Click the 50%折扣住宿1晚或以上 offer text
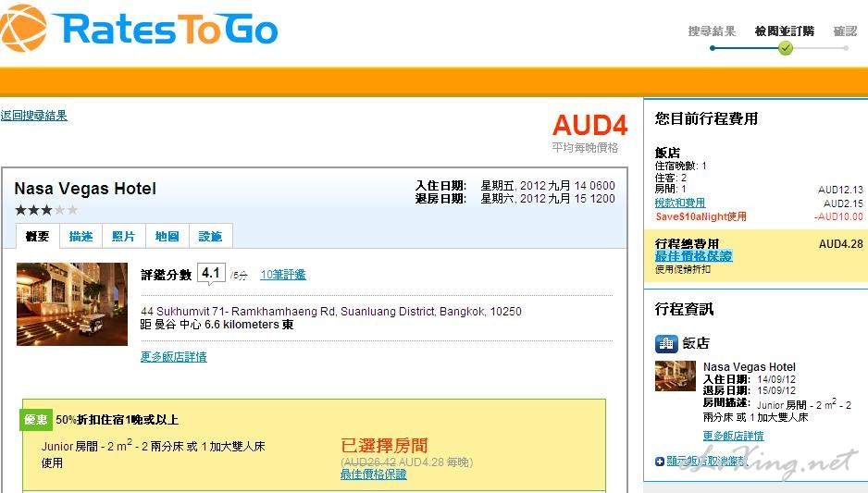The height and width of the screenshot is (493, 868). 117,420
